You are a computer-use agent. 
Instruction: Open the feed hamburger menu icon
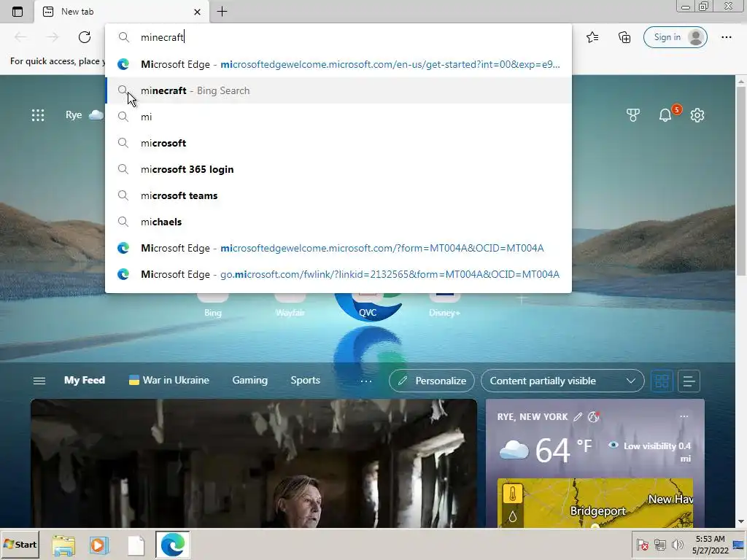pyautogui.click(x=39, y=381)
